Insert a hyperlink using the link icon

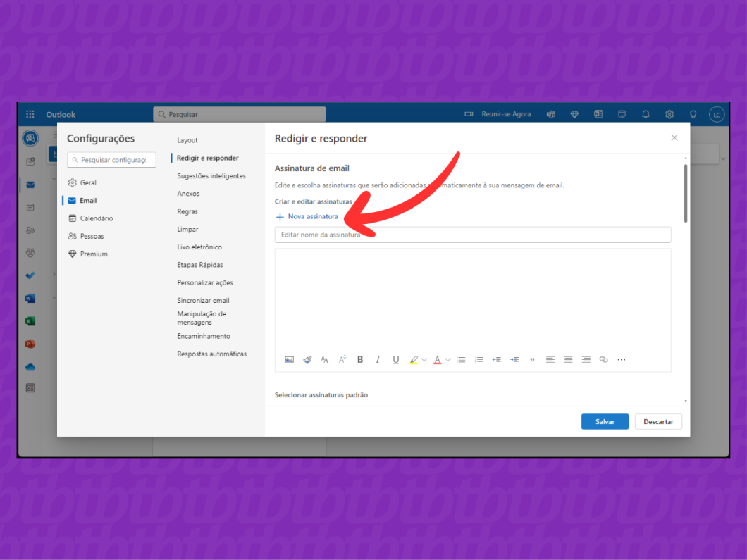tap(603, 359)
